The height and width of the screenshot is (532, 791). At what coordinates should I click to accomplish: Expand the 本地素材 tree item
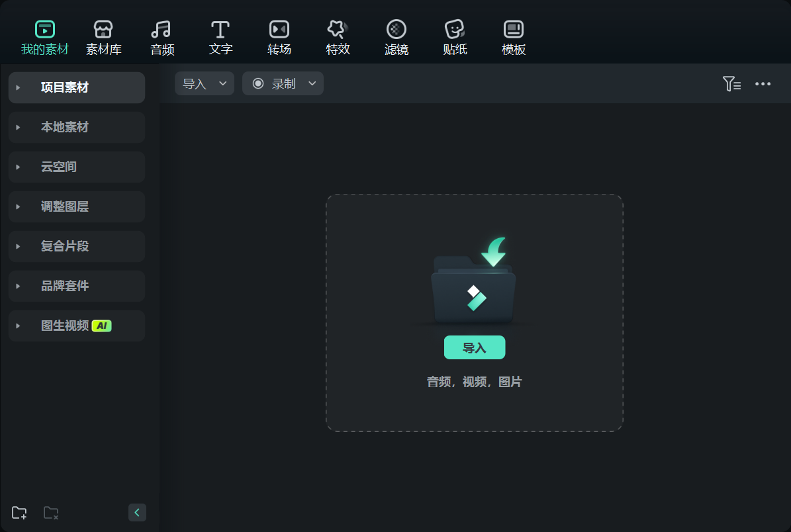pyautogui.click(x=19, y=127)
